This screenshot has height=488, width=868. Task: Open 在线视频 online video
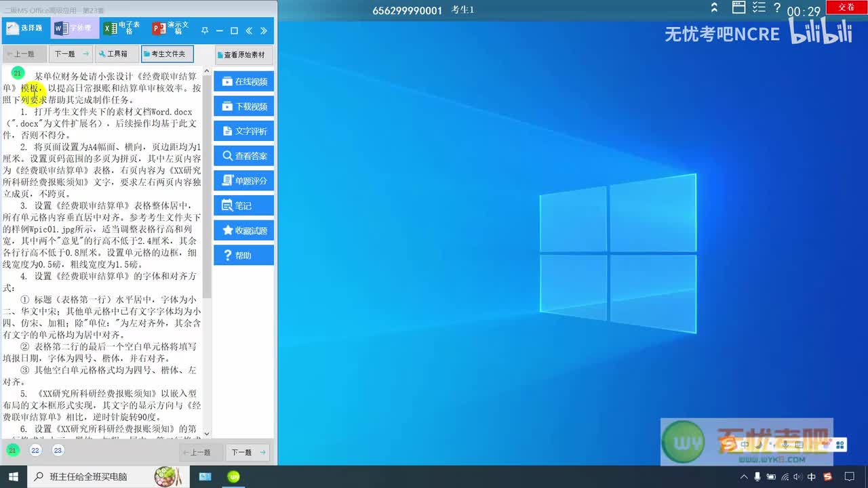[244, 81]
